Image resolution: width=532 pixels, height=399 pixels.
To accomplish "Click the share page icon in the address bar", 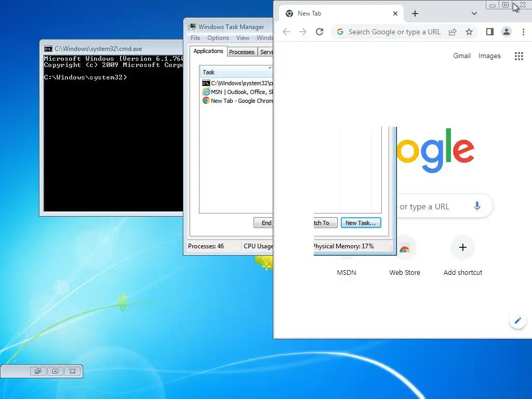I will click(453, 32).
